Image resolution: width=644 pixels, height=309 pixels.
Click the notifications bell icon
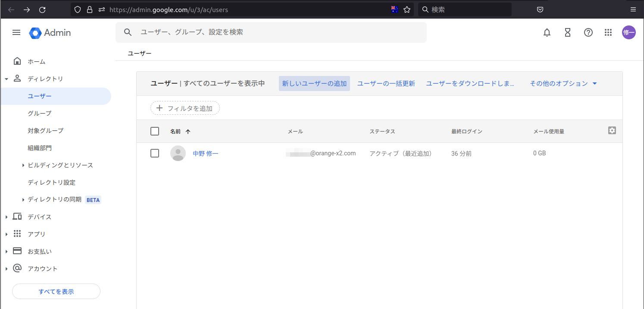click(547, 32)
